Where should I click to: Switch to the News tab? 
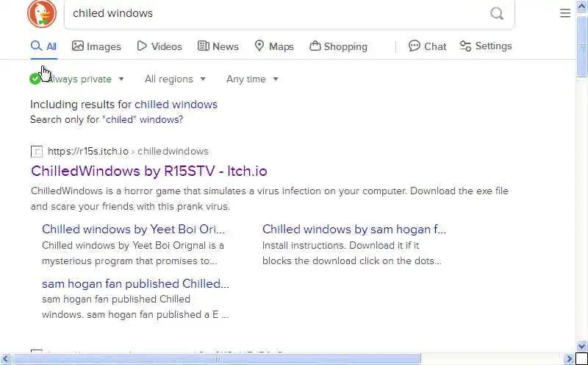(x=218, y=46)
